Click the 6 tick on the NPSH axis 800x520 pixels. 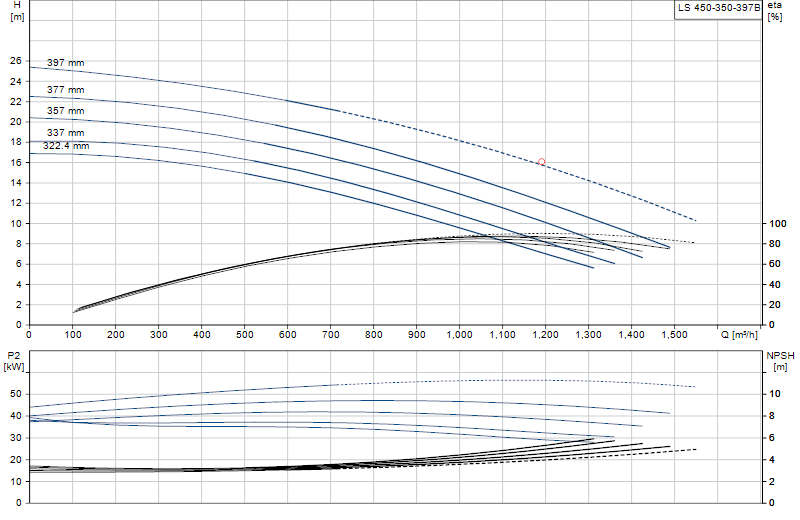click(x=771, y=438)
